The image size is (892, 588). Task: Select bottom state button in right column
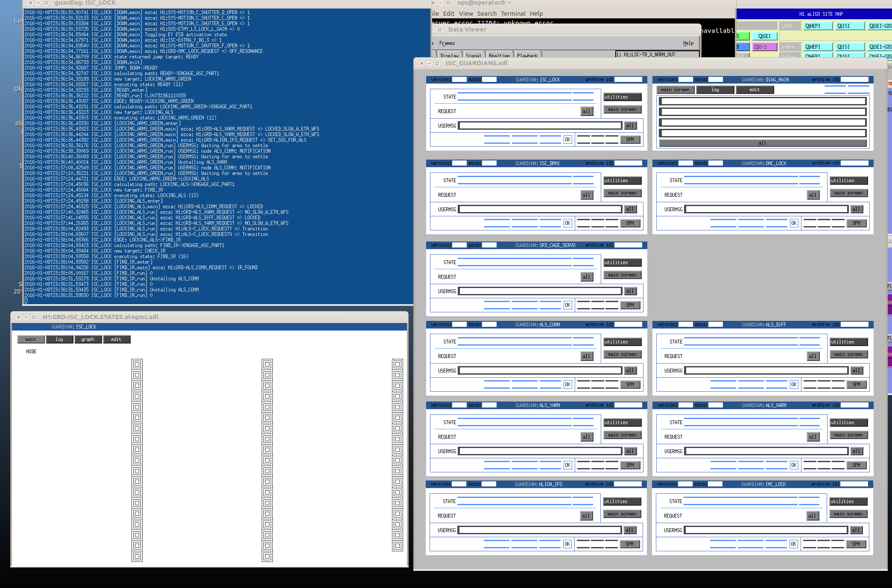pyautogui.click(x=398, y=546)
